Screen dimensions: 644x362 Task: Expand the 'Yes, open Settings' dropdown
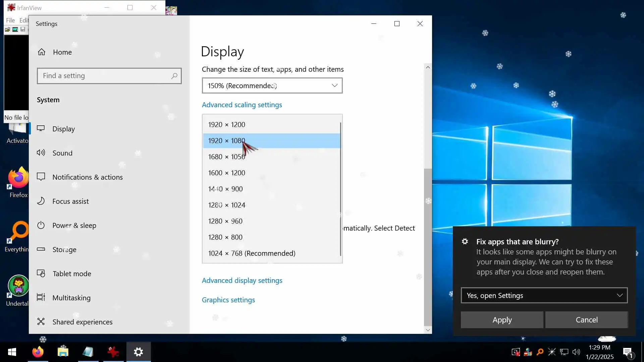click(x=544, y=295)
